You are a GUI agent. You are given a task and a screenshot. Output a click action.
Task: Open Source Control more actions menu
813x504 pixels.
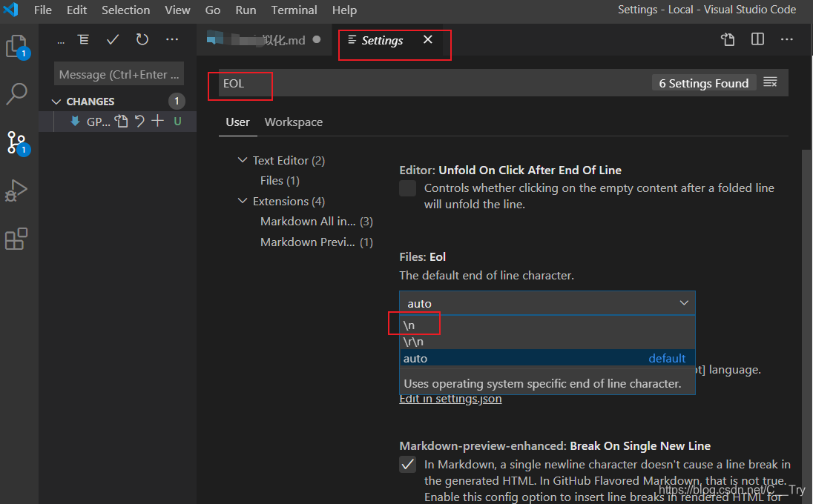[171, 39]
